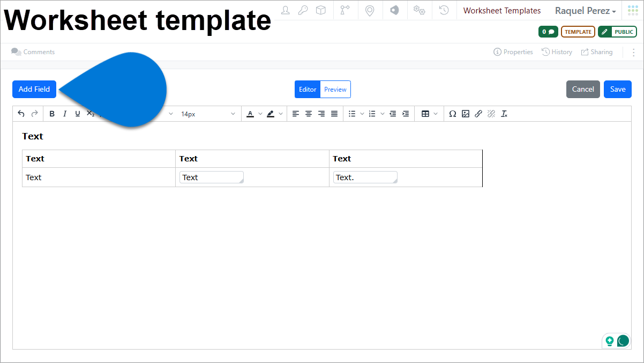Screen dimensions: 644x363
Task: Click the first column 'Text' header cell
Action: 99,159
